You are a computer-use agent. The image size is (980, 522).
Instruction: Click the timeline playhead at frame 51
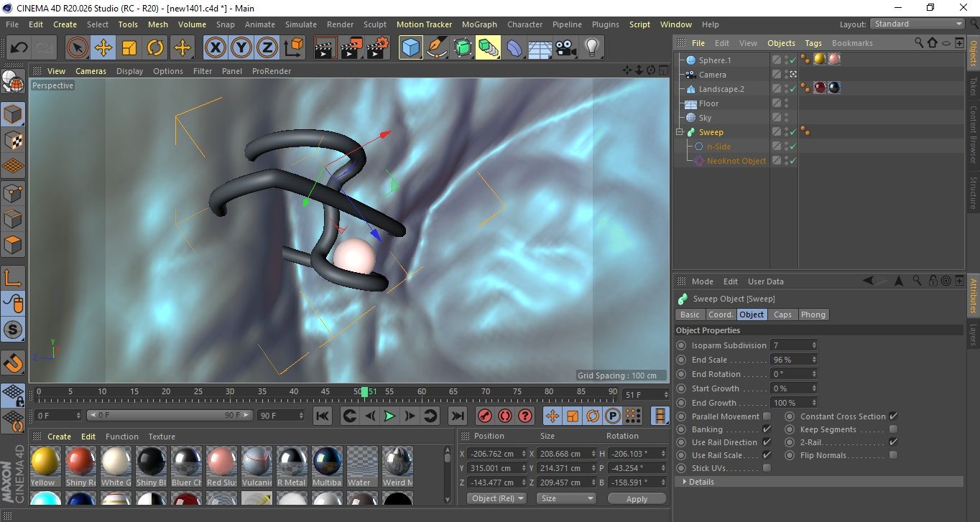[x=365, y=392]
